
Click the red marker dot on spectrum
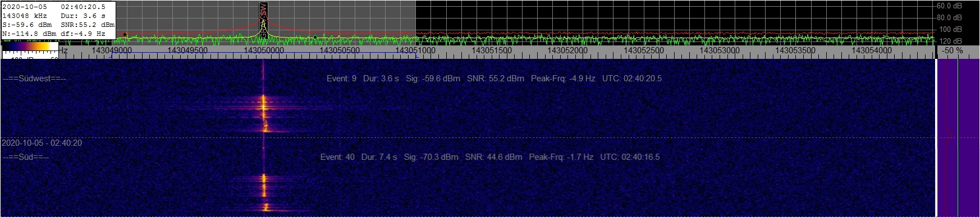125,35
